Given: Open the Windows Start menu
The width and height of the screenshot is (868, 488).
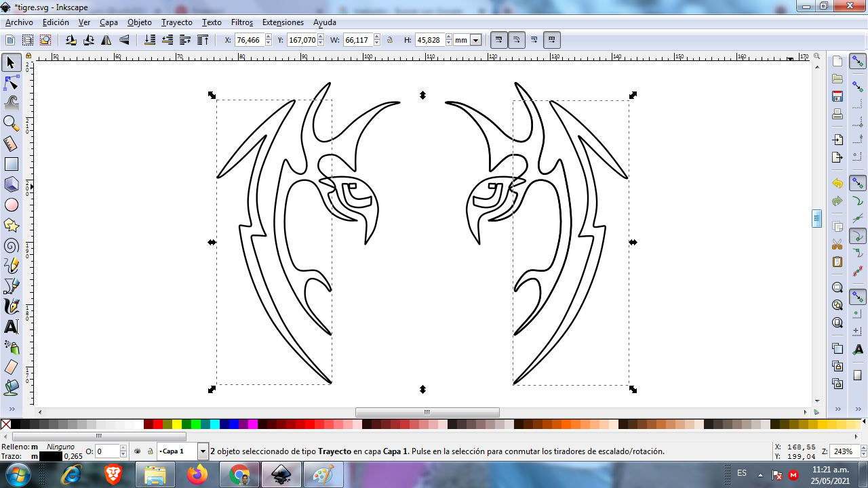Looking at the screenshot, I should [18, 474].
